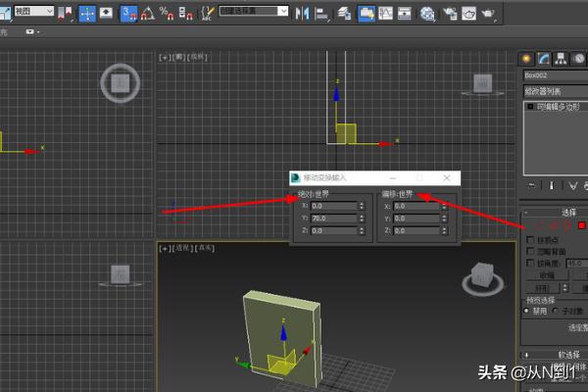Image resolution: width=588 pixels, height=392 pixels.
Task: Adjust the Offset World Z spinner
Action: (x=444, y=230)
